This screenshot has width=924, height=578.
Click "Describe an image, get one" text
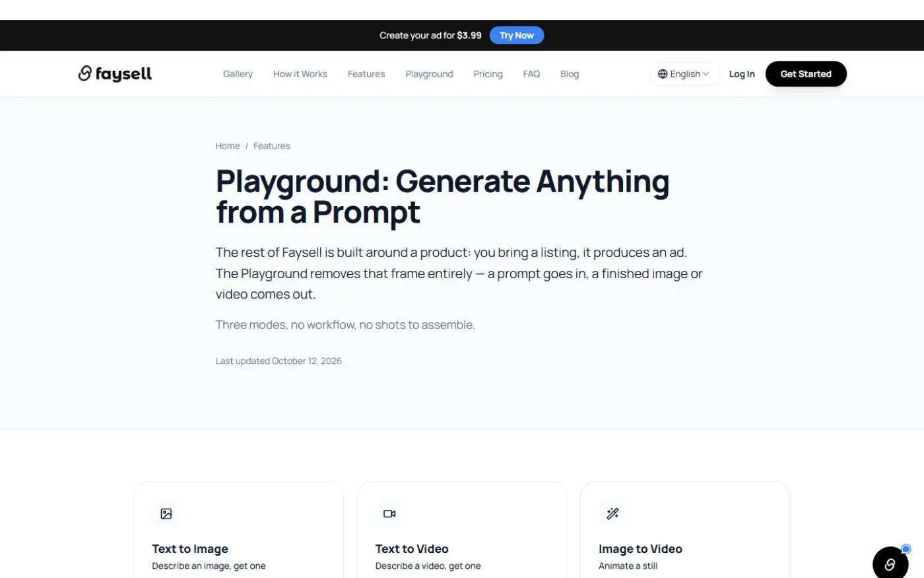pyautogui.click(x=209, y=566)
